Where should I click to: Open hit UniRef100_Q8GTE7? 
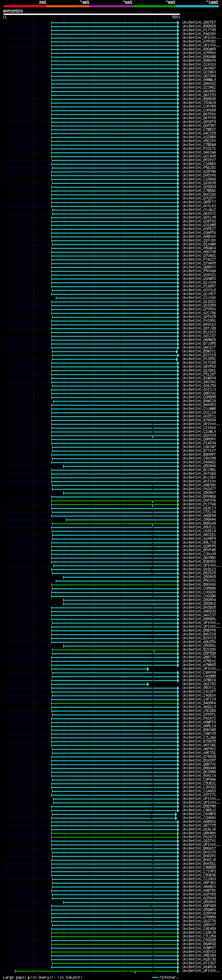click(199, 23)
